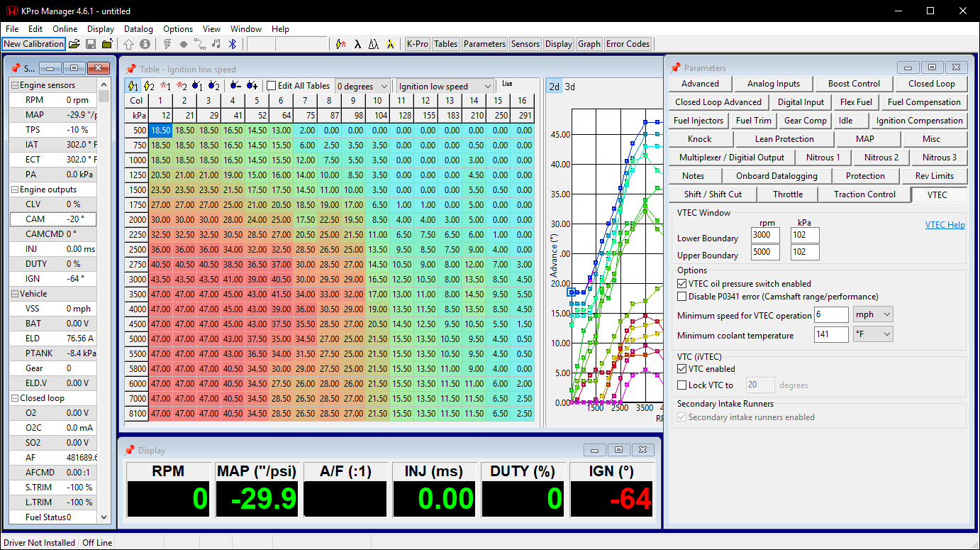Click the red cam angle table 1 icon
Image resolution: width=980 pixels, height=550 pixels.
point(165,86)
